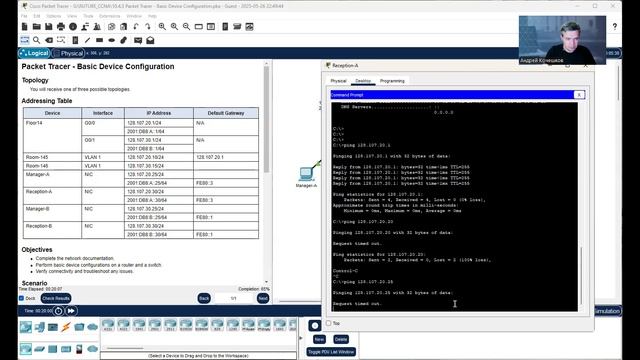Screen dimensions: 640x360
Task: Choose the Select tool in second toolbar
Action: point(25,40)
